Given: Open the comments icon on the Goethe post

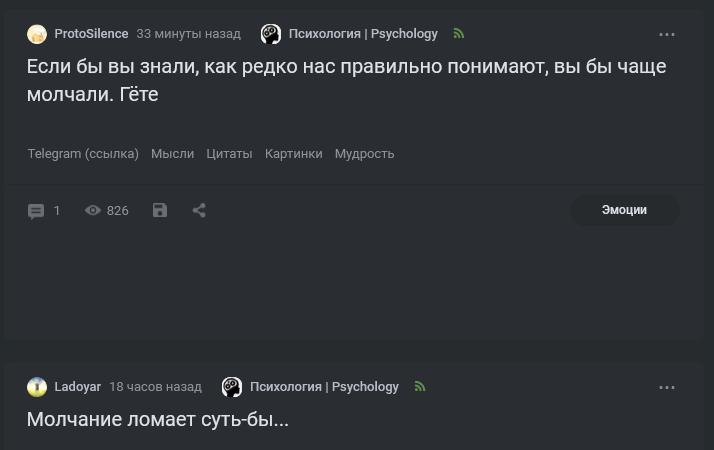Looking at the screenshot, I should tap(36, 211).
